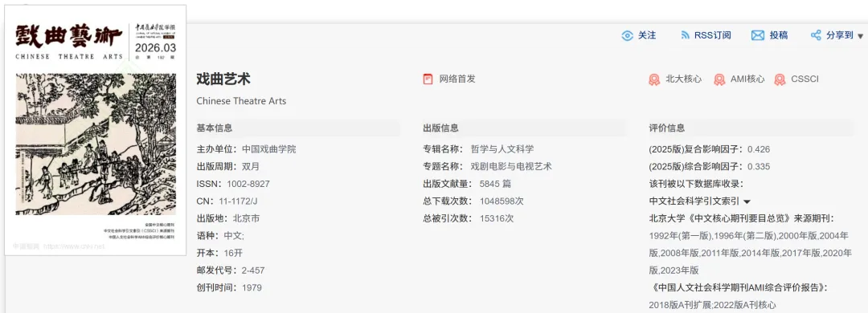Click 开本 value 16开

233,253
